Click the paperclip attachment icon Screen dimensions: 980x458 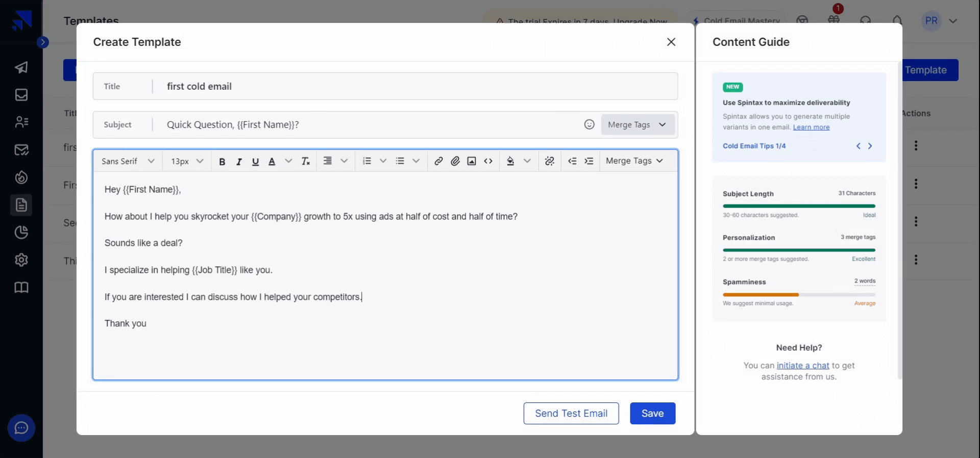455,161
